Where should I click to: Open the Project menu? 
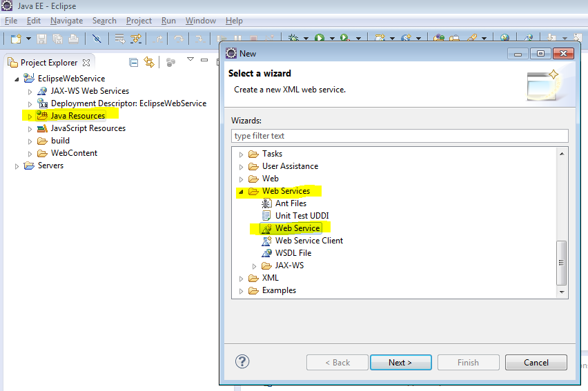(x=139, y=21)
